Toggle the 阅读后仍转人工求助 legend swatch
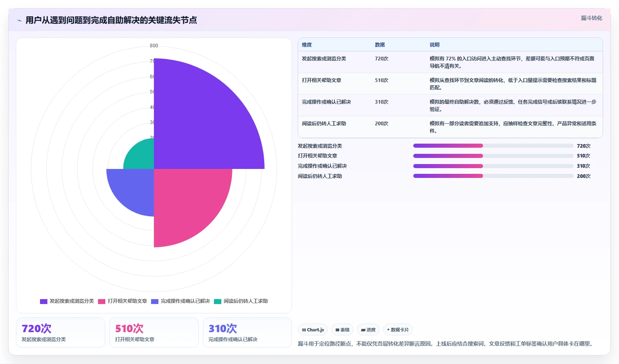This screenshot has height=364, width=619. click(x=218, y=302)
